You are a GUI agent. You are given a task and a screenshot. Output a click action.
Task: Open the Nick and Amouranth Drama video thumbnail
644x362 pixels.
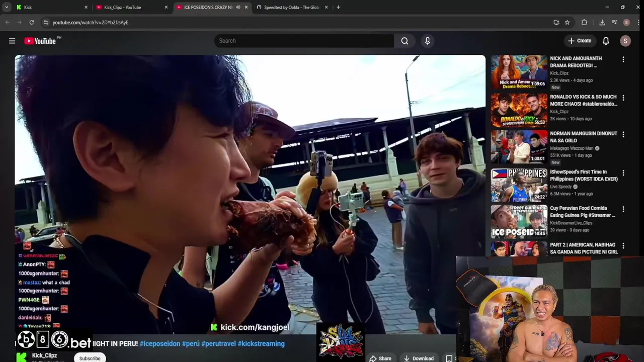click(x=519, y=72)
